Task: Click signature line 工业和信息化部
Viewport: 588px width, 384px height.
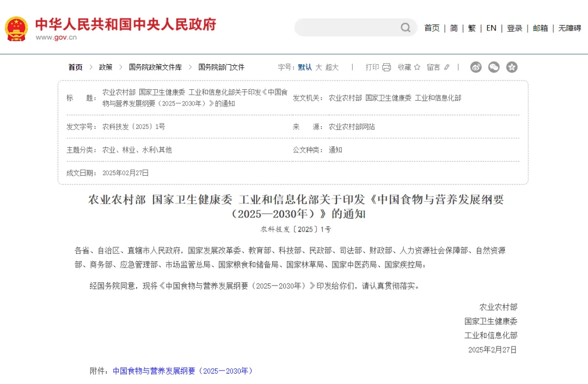Action: pyautogui.click(x=491, y=335)
